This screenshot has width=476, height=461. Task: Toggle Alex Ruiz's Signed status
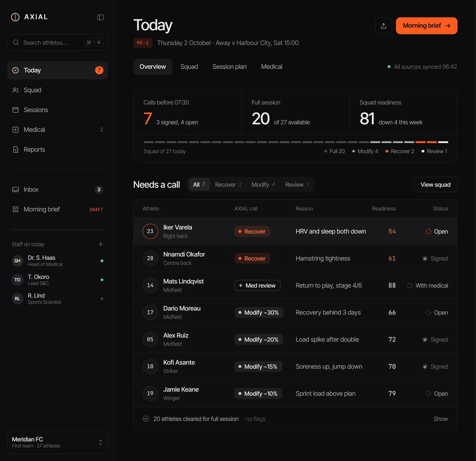pyautogui.click(x=435, y=339)
